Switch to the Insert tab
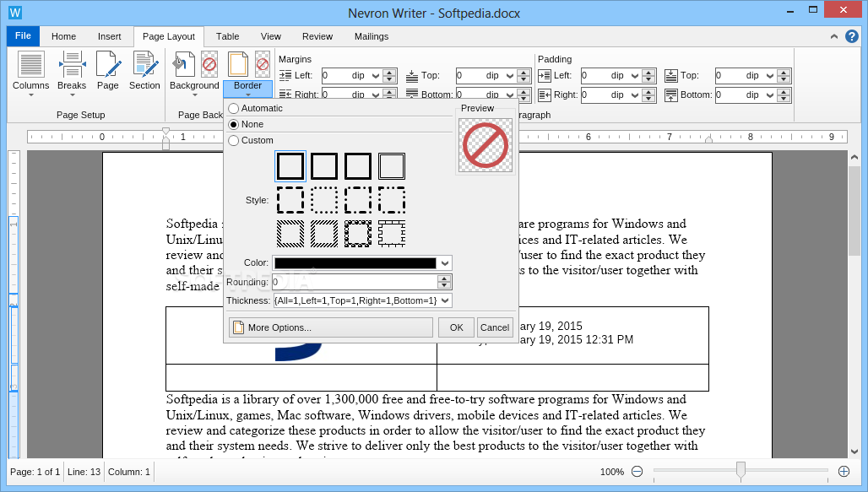Screen dimensions: 868x492 click(x=110, y=36)
